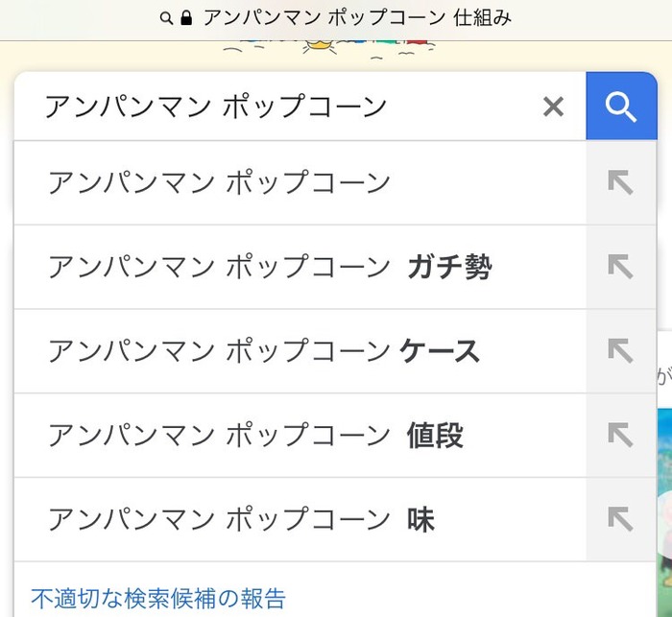Fill query using arrow beside ケース suggestion
The image size is (672, 617).
(620, 351)
